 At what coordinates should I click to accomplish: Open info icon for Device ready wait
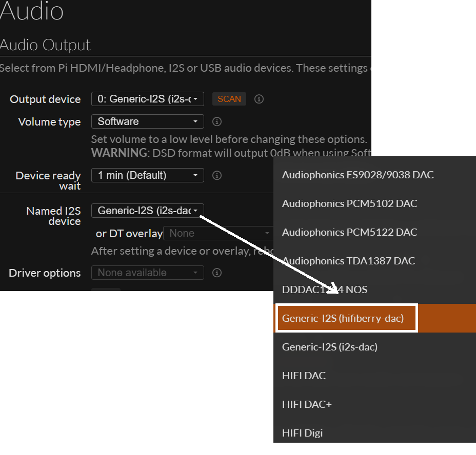(x=217, y=175)
